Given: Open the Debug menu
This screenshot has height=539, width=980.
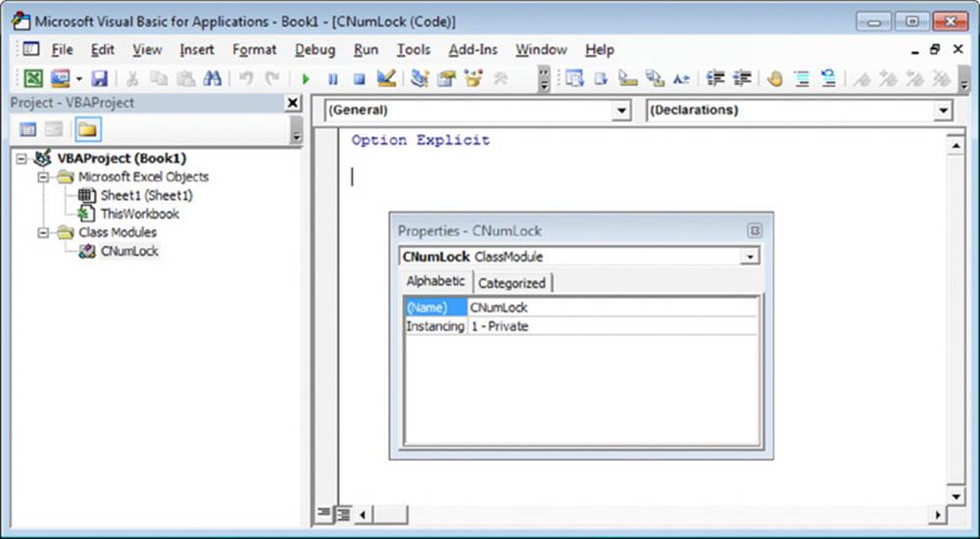Looking at the screenshot, I should pos(315,49).
